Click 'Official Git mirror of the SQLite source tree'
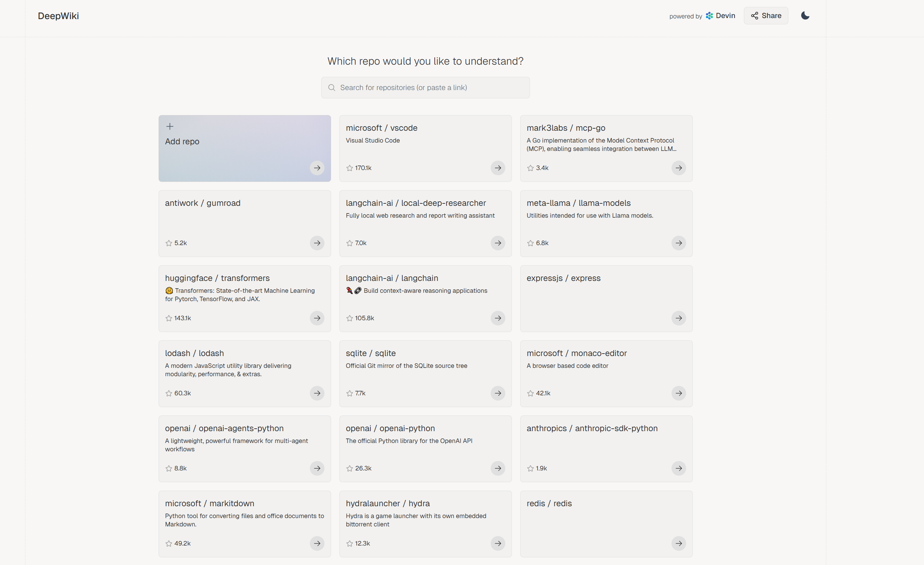Viewport: 924px width, 565px height. [x=407, y=365]
